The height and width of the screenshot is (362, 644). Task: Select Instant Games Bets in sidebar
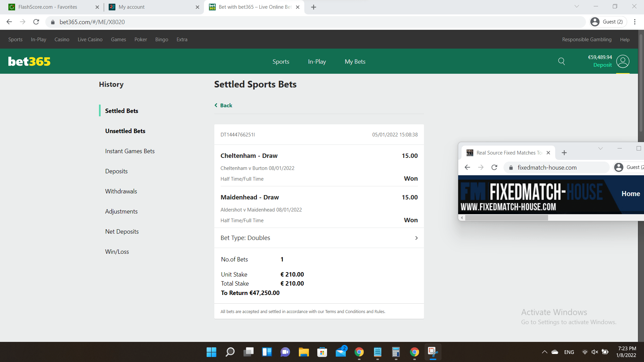pyautogui.click(x=130, y=151)
